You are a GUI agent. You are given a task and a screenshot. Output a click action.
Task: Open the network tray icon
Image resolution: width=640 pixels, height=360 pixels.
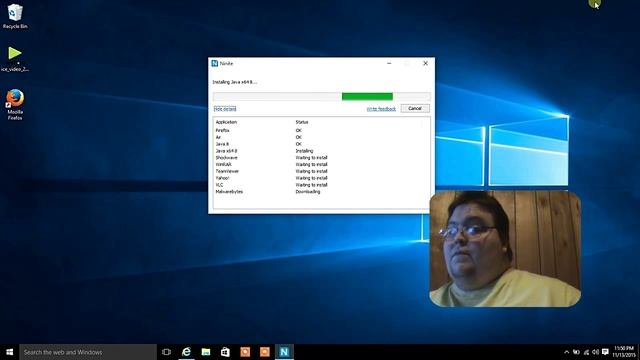coord(586,352)
